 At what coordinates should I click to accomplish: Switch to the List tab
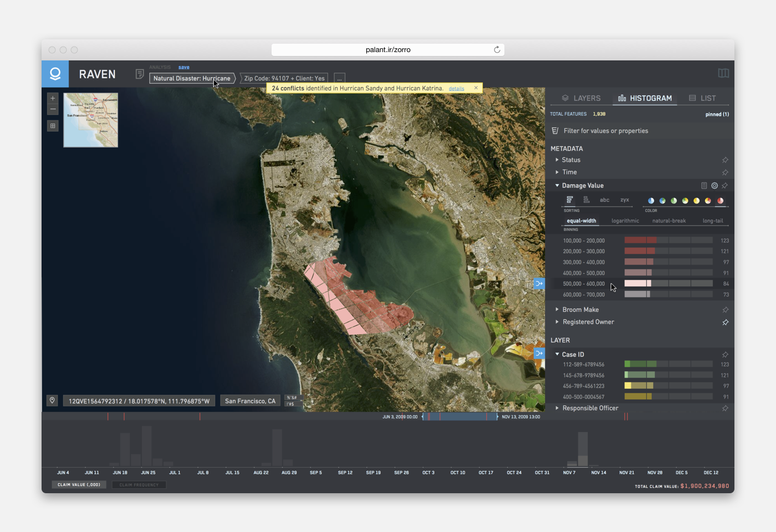[702, 98]
